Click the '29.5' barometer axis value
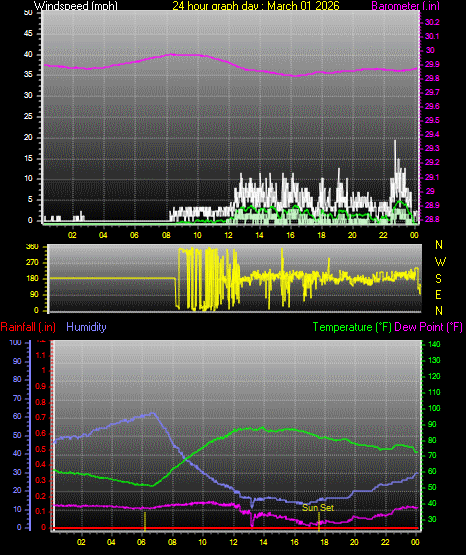 432,120
